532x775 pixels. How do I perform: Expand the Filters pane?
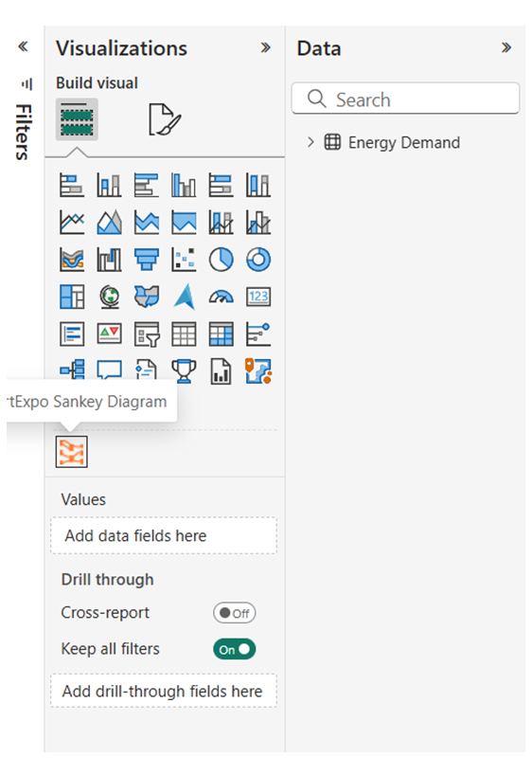(x=24, y=47)
